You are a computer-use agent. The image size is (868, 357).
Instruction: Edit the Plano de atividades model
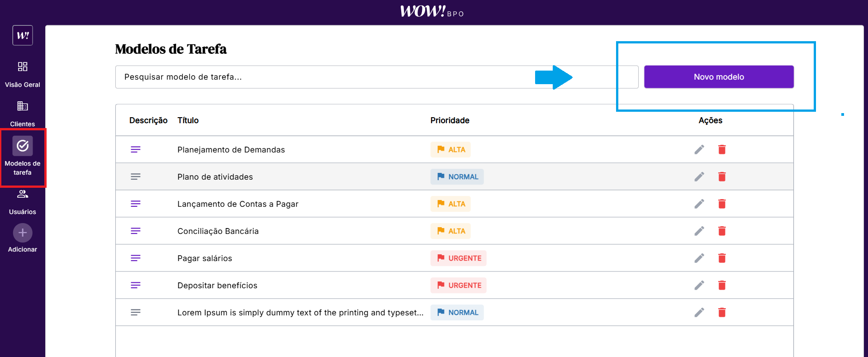(x=699, y=177)
